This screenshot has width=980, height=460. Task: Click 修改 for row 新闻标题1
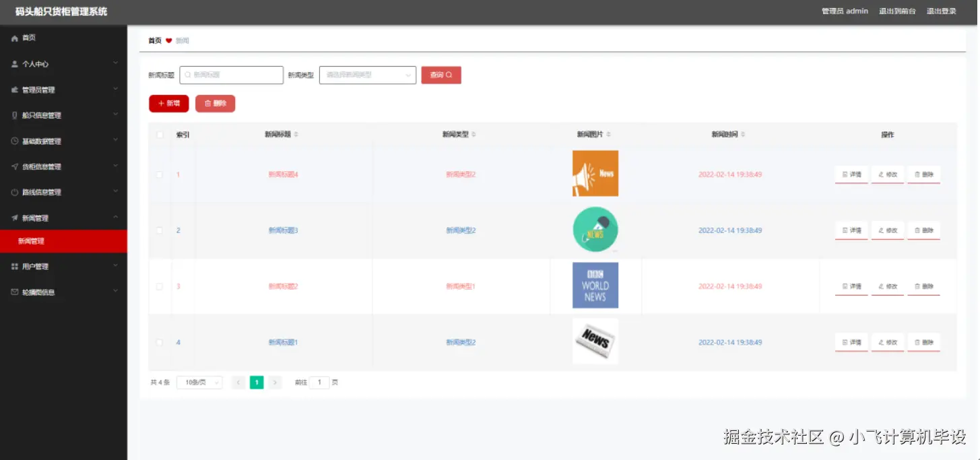click(888, 342)
